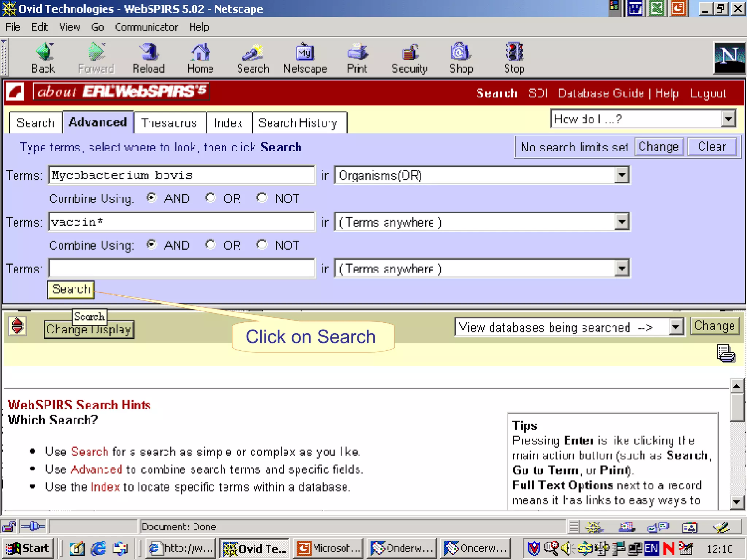Click the hints scrollbar up arrow
The width and height of the screenshot is (747, 560).
(737, 385)
